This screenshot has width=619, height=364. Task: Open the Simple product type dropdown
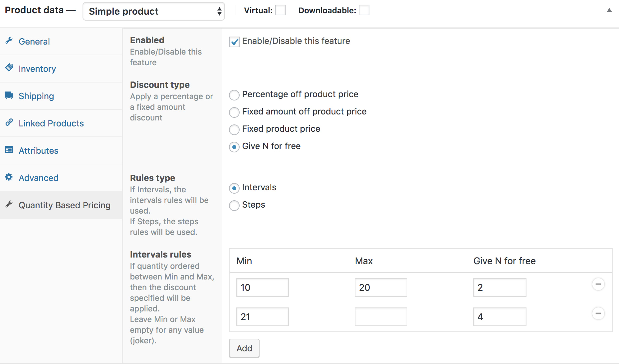[153, 11]
